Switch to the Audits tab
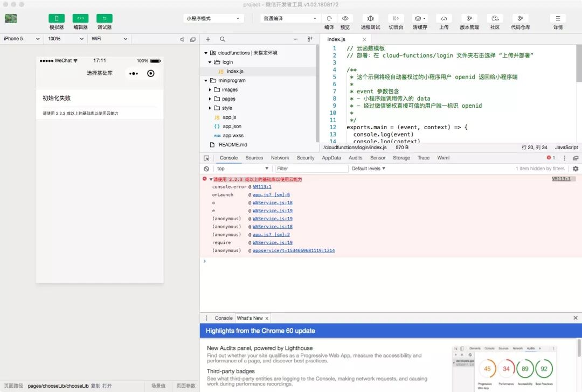The width and height of the screenshot is (582, 392). point(355,158)
